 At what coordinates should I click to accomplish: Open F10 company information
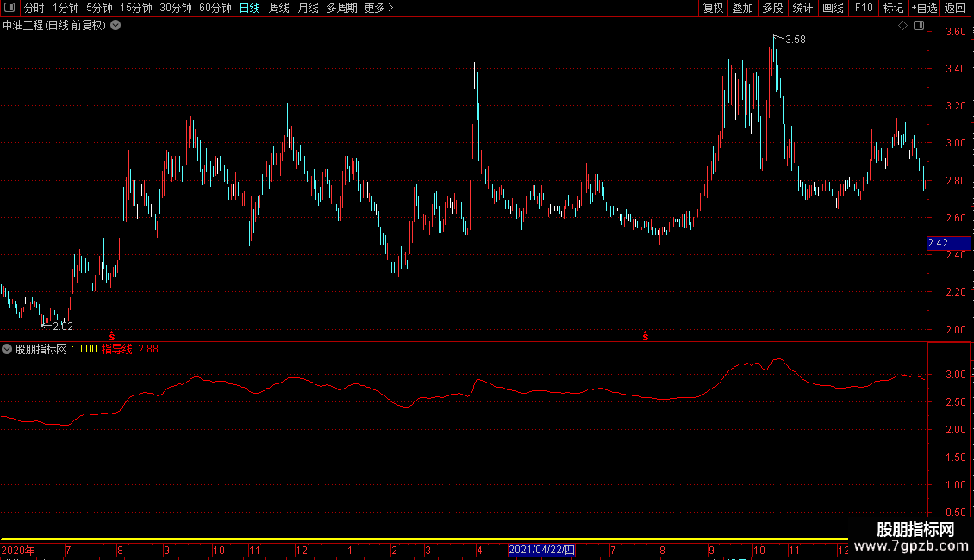coord(864,8)
